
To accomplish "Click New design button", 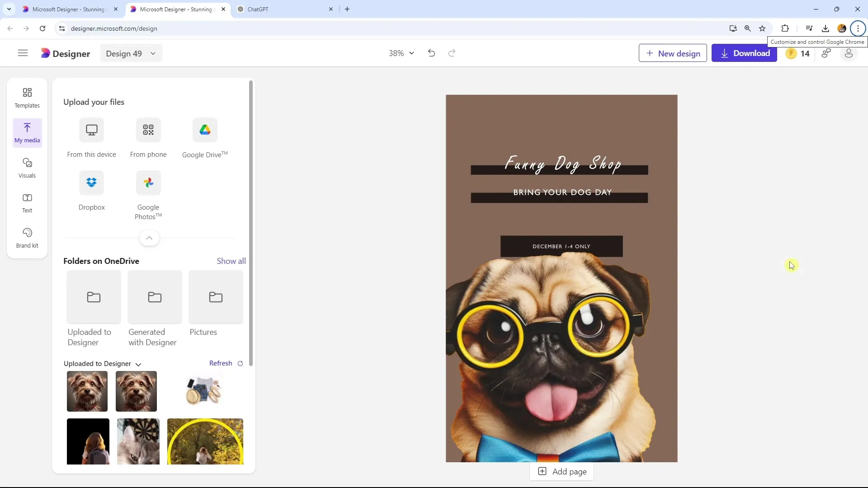I will [673, 53].
